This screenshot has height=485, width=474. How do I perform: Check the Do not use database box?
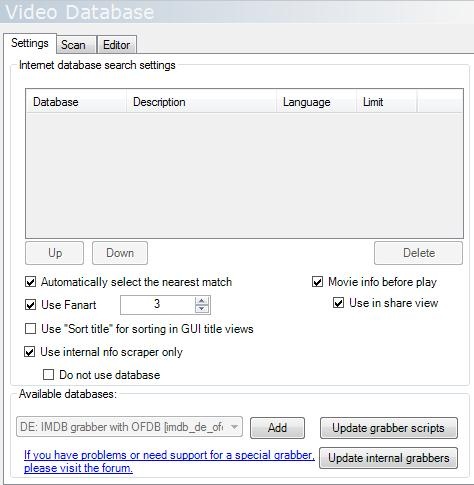pyautogui.click(x=49, y=375)
